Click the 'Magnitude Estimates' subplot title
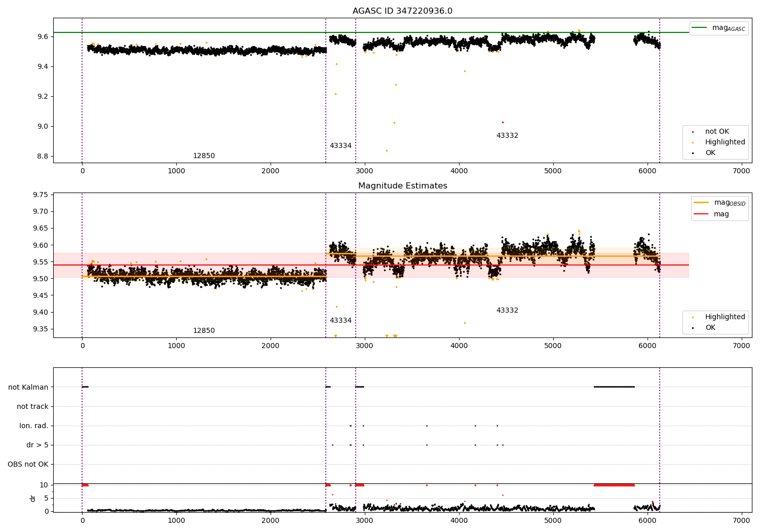Viewport: 760px width, 532px height. click(x=402, y=186)
